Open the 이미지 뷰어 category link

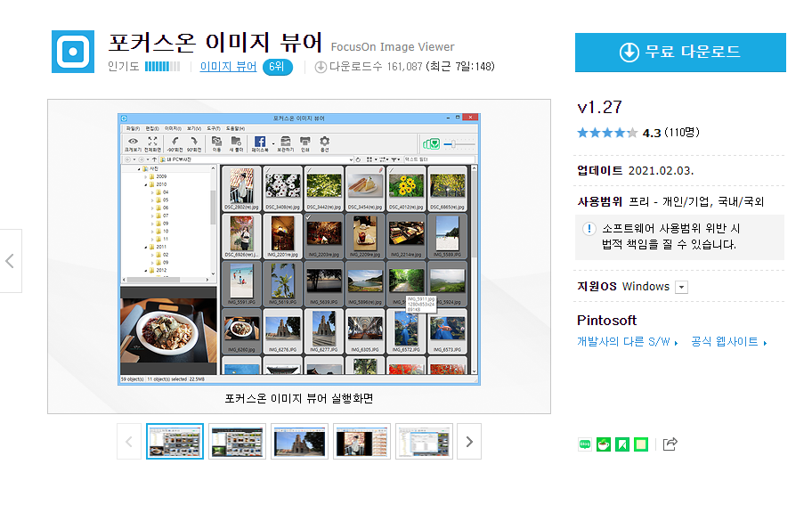point(228,66)
